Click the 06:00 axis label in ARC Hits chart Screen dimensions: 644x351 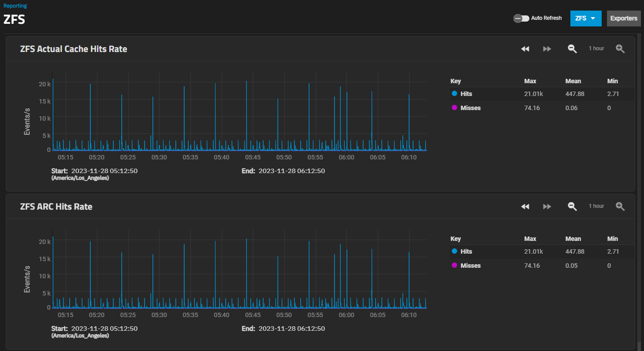tap(346, 315)
